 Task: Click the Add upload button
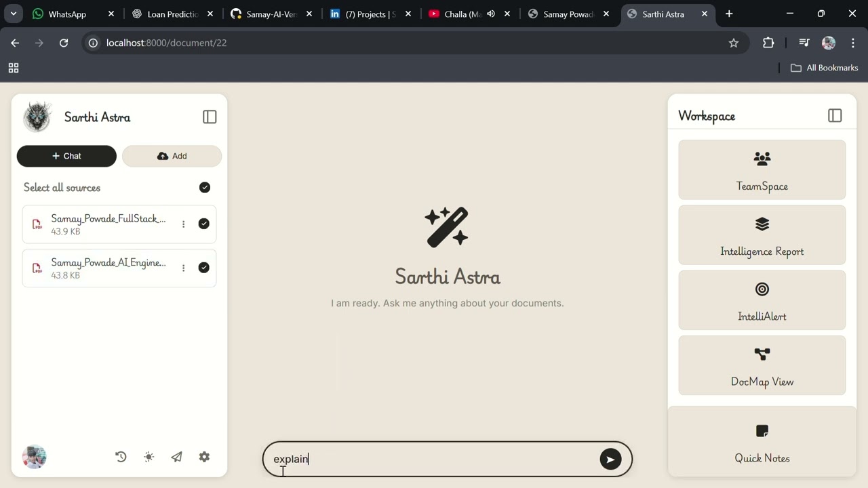click(172, 156)
